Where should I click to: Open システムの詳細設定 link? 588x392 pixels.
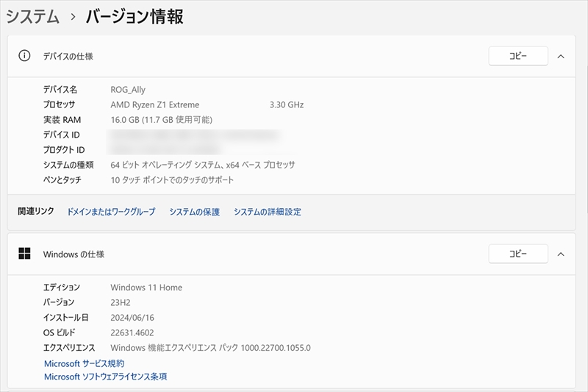click(268, 212)
